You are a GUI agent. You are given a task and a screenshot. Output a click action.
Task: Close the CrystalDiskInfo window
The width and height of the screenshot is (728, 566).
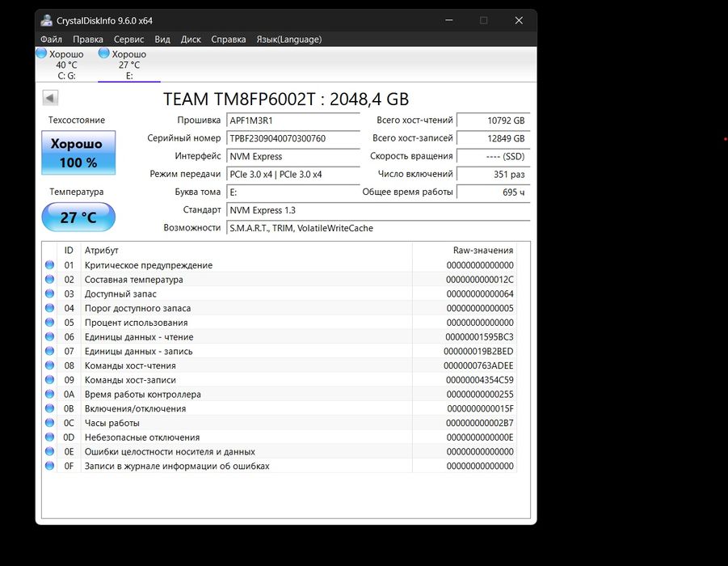[519, 20]
